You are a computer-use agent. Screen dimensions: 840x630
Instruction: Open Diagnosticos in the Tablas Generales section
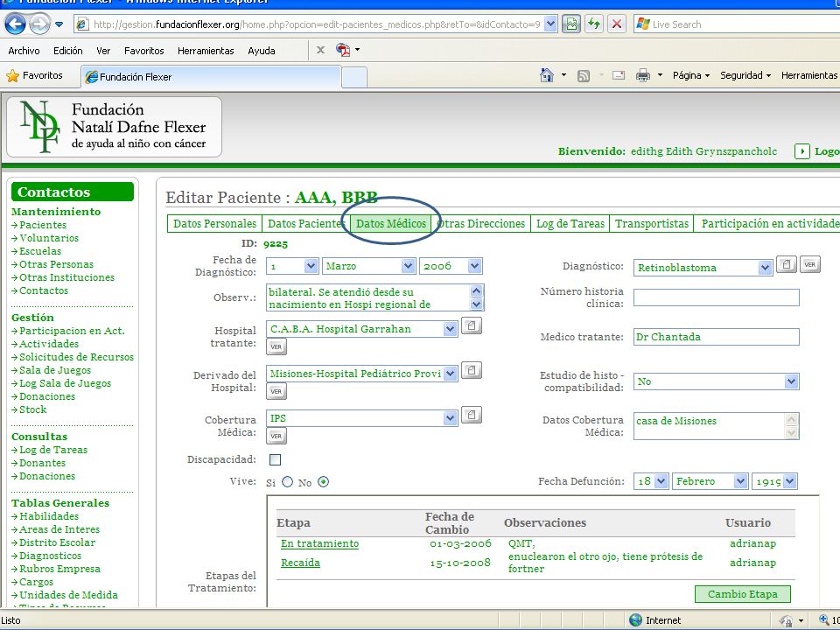[51, 556]
